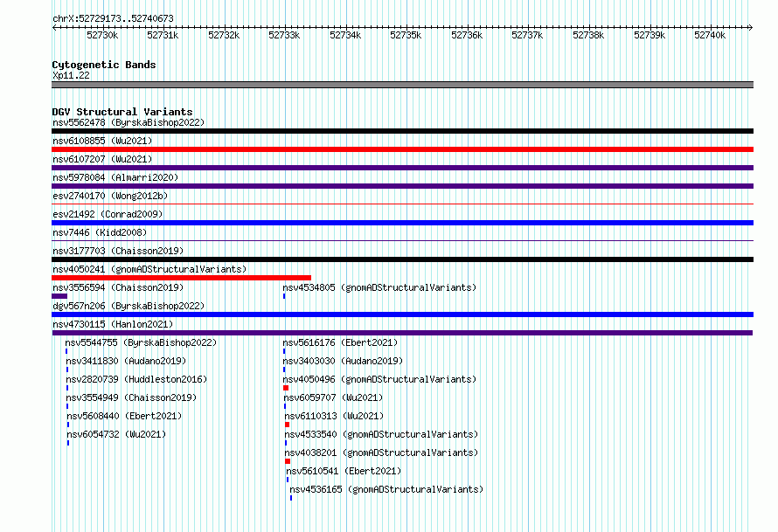778x532 pixels.
Task: Open nsv5978084 (Almarri2020) label
Action: pos(115,177)
